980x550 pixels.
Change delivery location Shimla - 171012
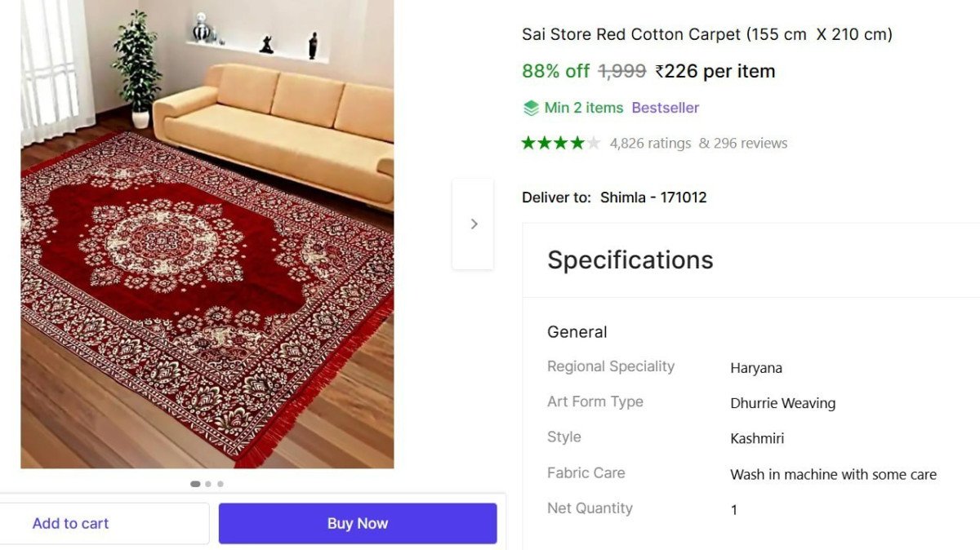(x=653, y=197)
